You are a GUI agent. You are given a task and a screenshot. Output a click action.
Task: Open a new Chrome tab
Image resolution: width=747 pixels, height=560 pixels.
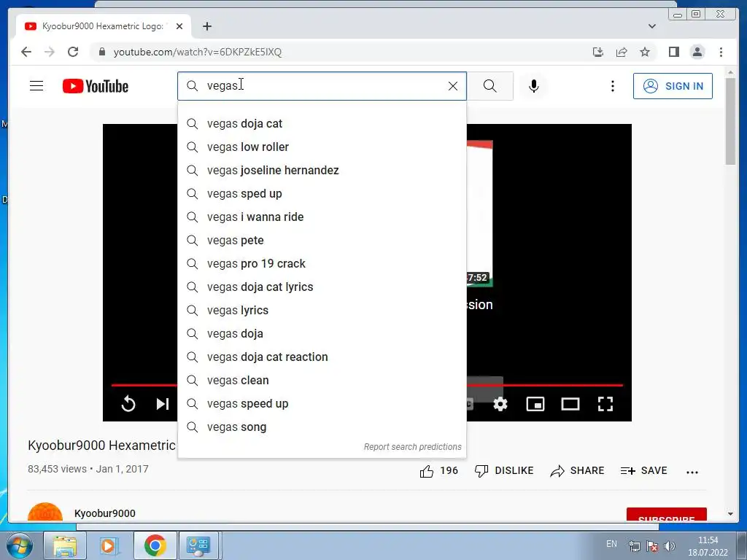206,26
